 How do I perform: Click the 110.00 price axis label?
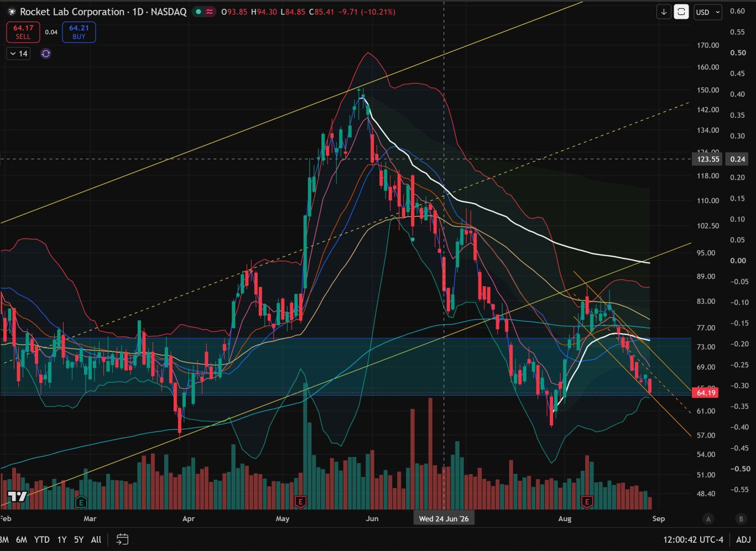708,201
